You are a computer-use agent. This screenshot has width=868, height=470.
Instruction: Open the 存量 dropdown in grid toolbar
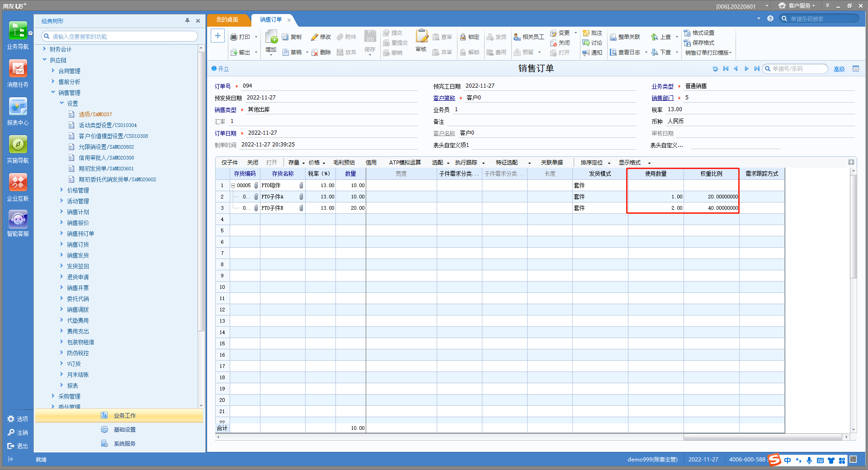click(x=296, y=163)
